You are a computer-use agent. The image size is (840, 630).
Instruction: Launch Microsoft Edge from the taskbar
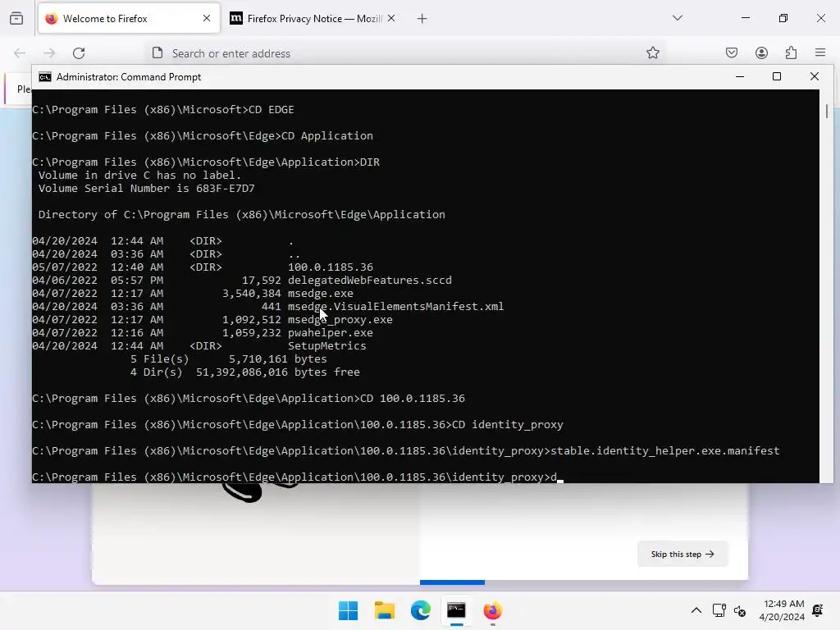click(x=421, y=610)
